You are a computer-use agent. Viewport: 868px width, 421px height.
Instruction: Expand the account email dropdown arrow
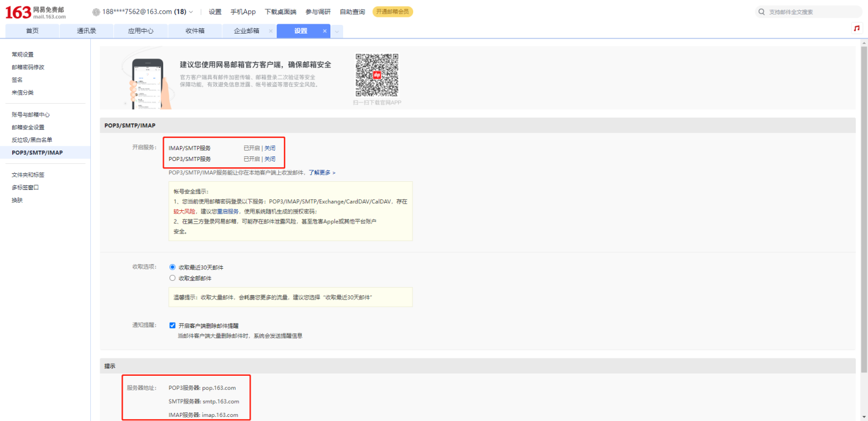[191, 12]
